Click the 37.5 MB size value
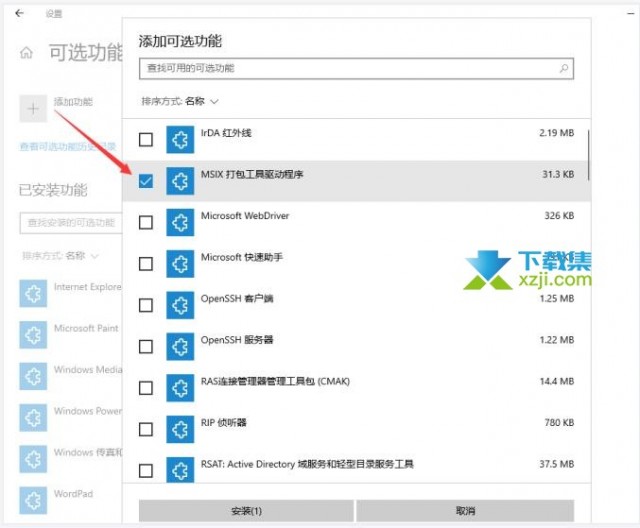This screenshot has width=640, height=528. pos(557,464)
